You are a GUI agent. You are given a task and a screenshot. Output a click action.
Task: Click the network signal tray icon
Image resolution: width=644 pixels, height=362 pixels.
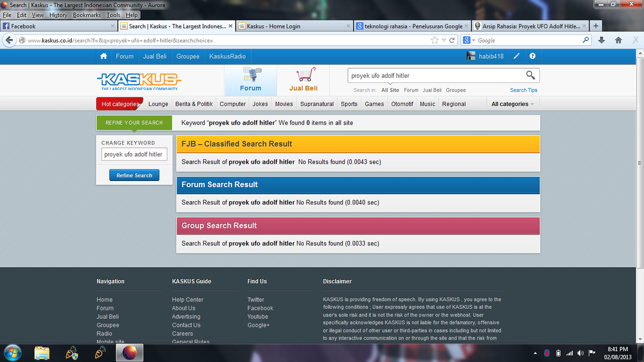(x=570, y=353)
